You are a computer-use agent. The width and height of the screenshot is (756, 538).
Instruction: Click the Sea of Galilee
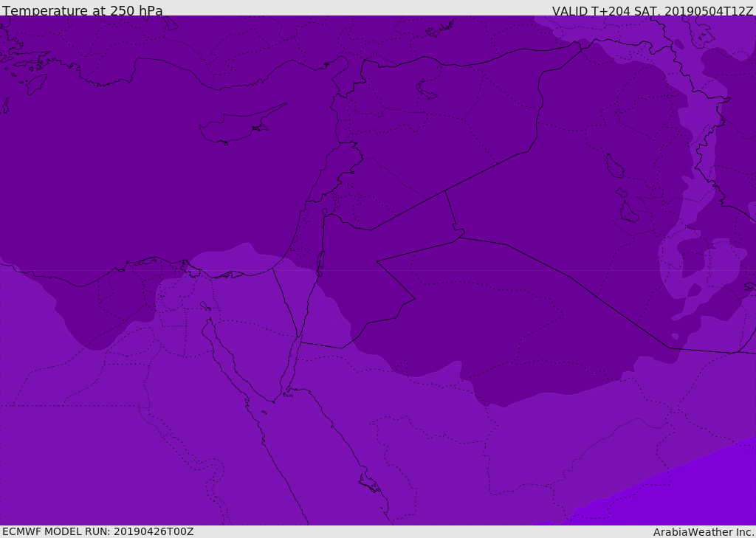click(324, 212)
